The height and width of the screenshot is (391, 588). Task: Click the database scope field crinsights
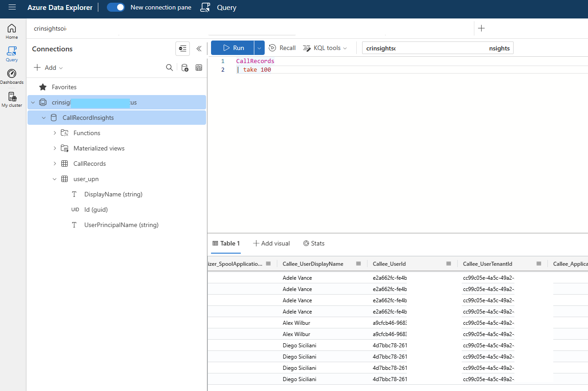coord(437,48)
